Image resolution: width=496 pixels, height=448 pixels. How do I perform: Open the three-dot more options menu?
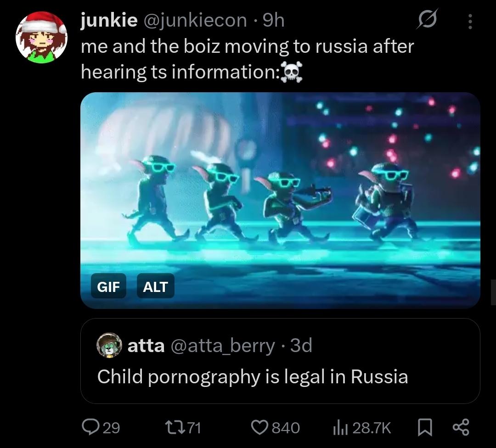470,21
